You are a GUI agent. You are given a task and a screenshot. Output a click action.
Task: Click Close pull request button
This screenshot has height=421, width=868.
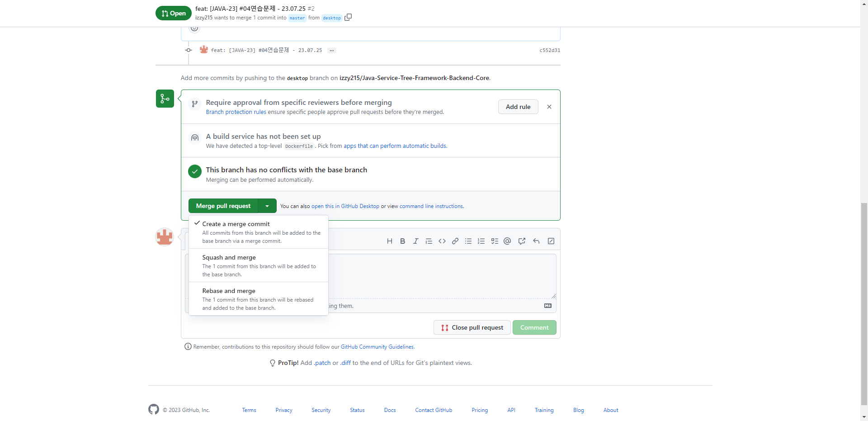click(x=472, y=327)
